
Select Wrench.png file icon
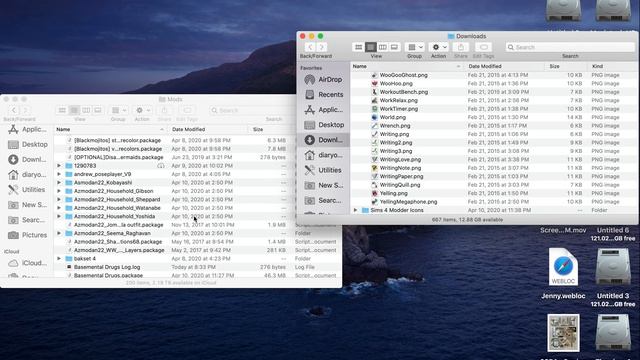[x=374, y=126]
